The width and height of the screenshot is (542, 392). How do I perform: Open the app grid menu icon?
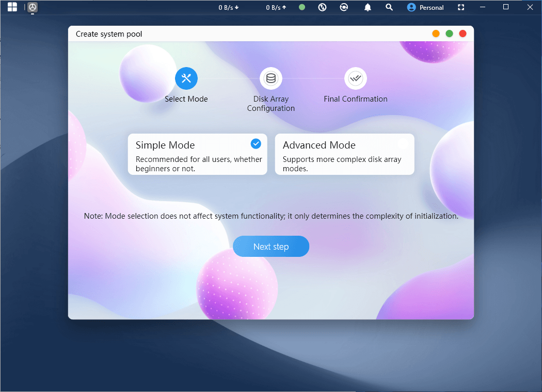12,7
